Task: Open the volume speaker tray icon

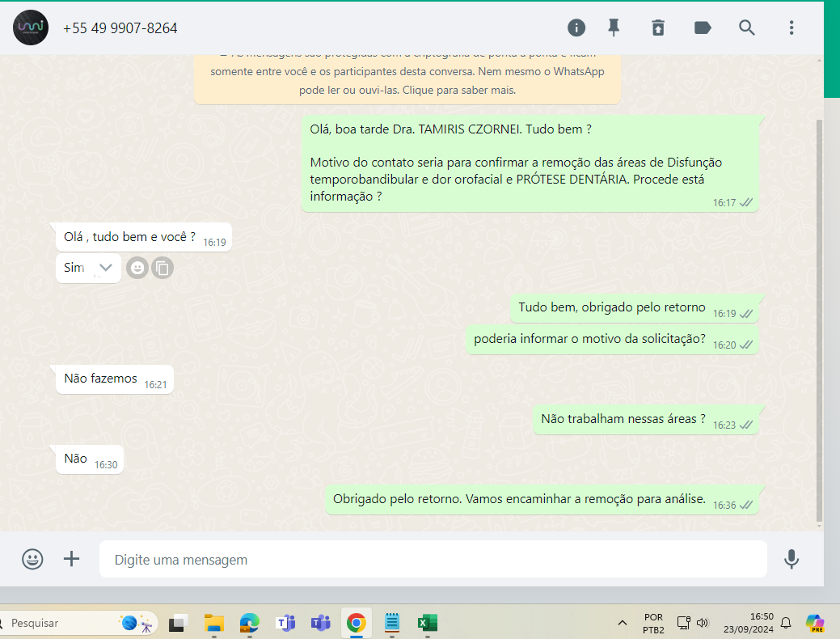Action: point(703,623)
